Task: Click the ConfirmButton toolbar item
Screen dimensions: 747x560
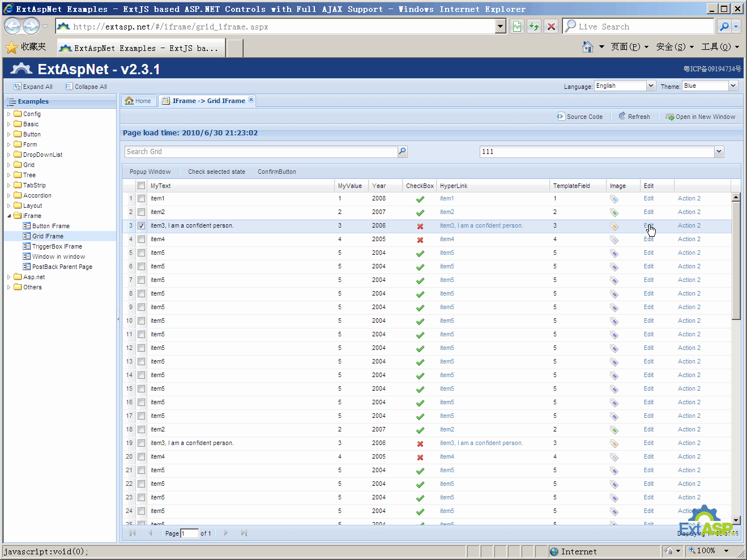Action: pos(277,172)
